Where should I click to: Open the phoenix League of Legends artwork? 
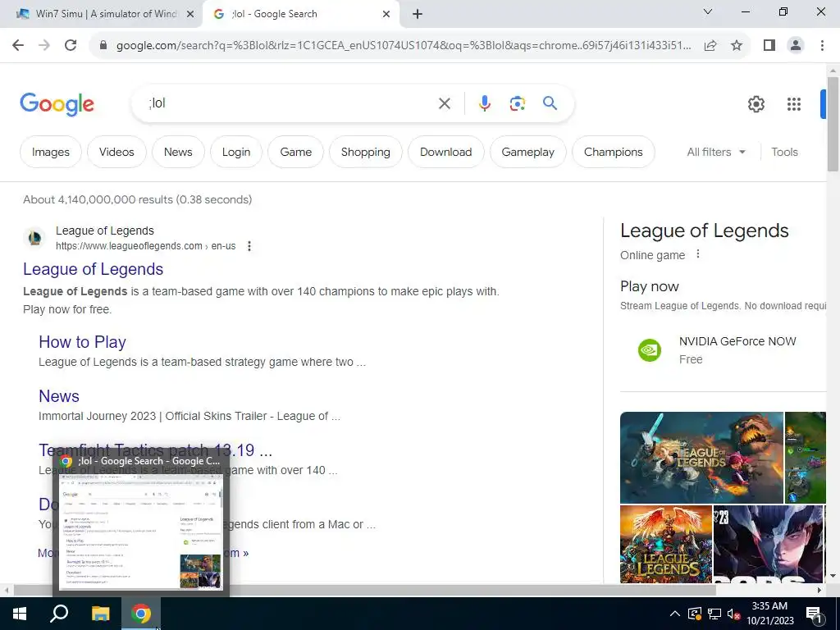pos(666,545)
